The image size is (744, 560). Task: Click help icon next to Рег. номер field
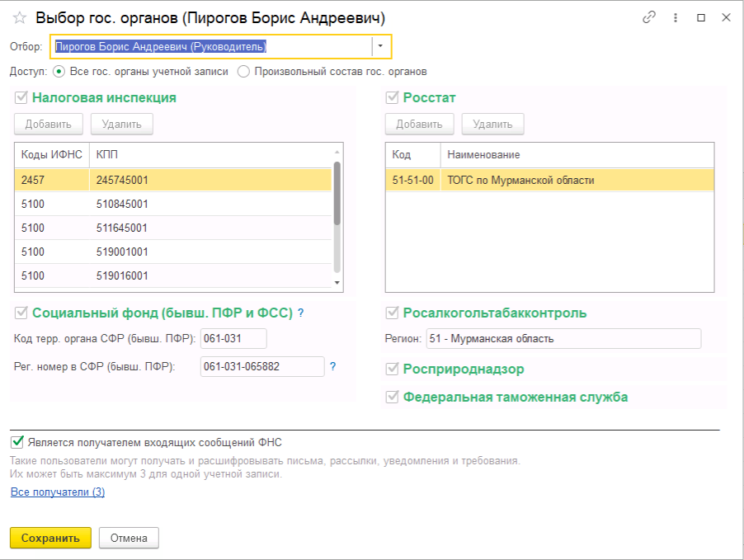click(333, 366)
